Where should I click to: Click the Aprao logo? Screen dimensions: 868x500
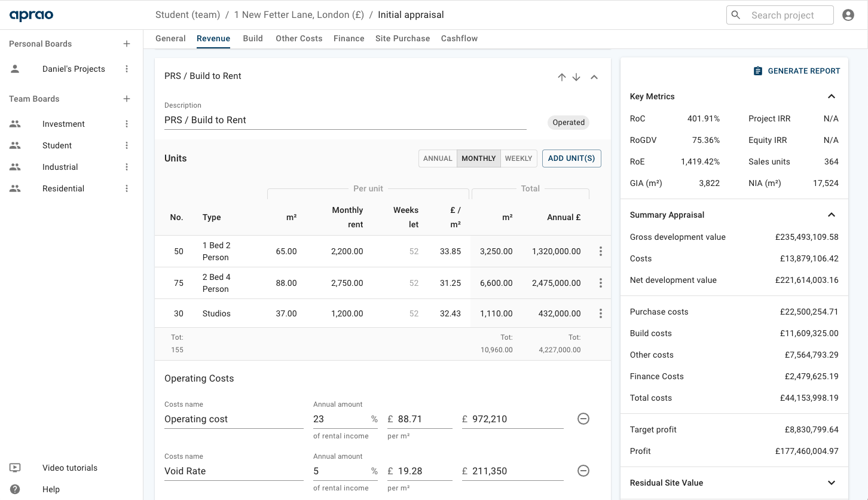31,15
